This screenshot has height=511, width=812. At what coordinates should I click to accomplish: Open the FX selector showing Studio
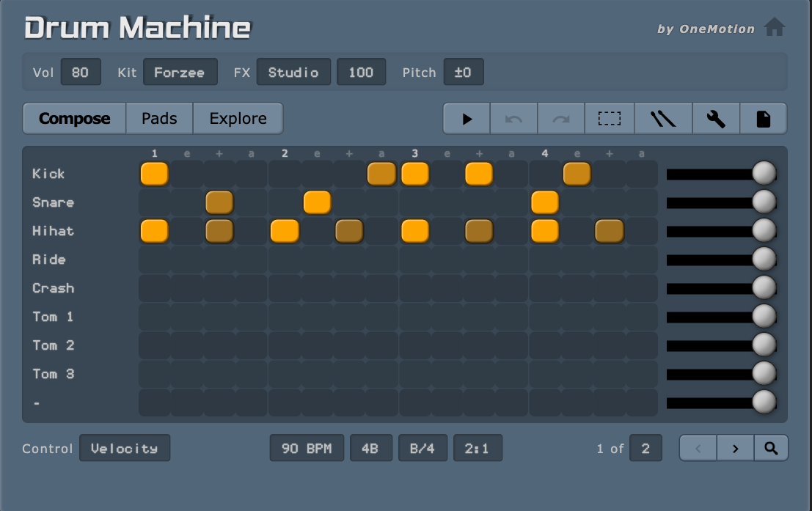point(293,72)
